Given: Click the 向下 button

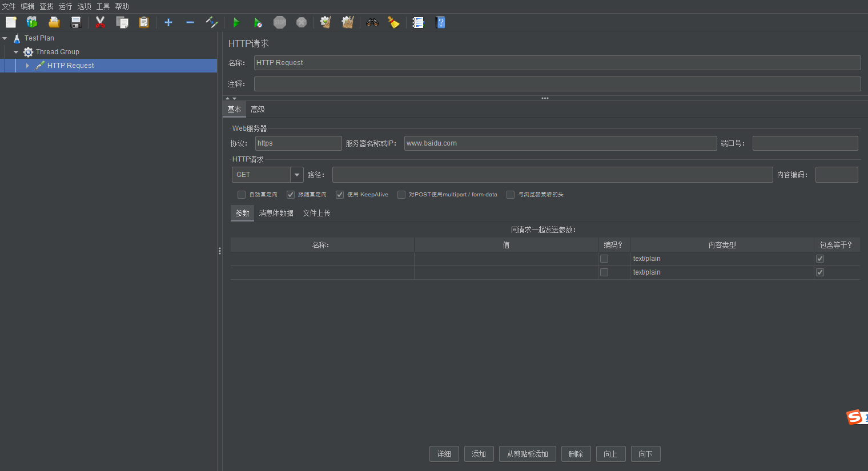Looking at the screenshot, I should pyautogui.click(x=646, y=454).
